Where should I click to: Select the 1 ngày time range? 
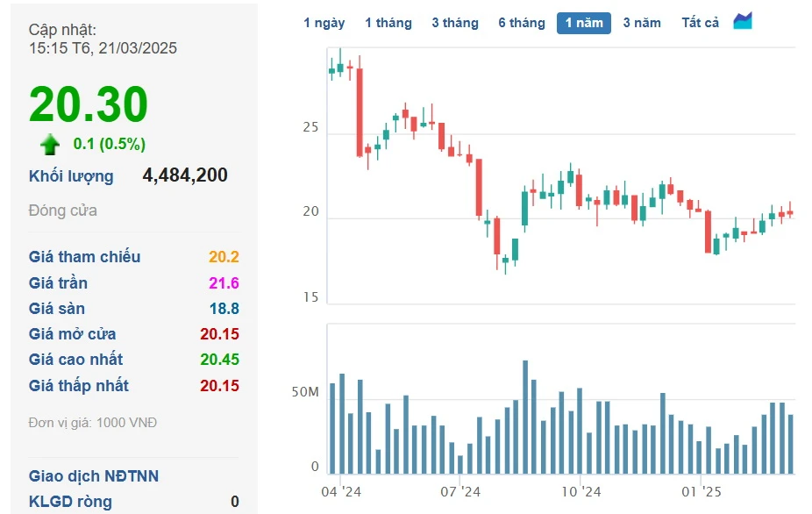[324, 23]
